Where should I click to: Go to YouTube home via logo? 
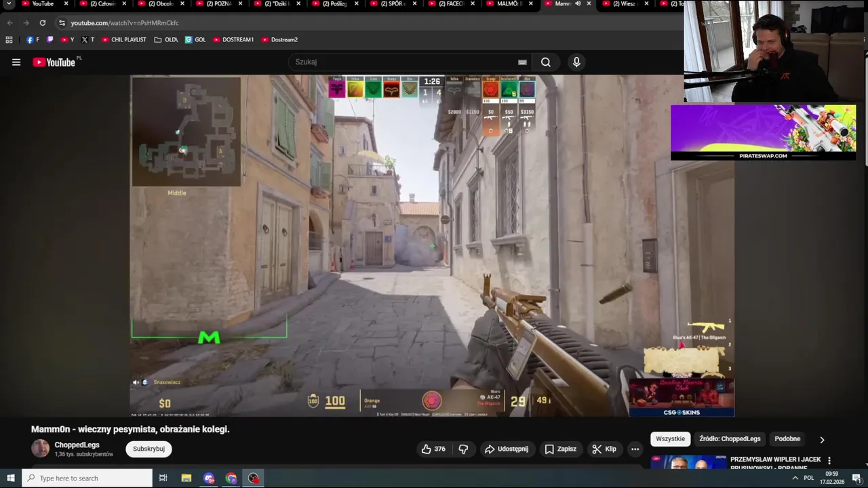pyautogui.click(x=54, y=62)
